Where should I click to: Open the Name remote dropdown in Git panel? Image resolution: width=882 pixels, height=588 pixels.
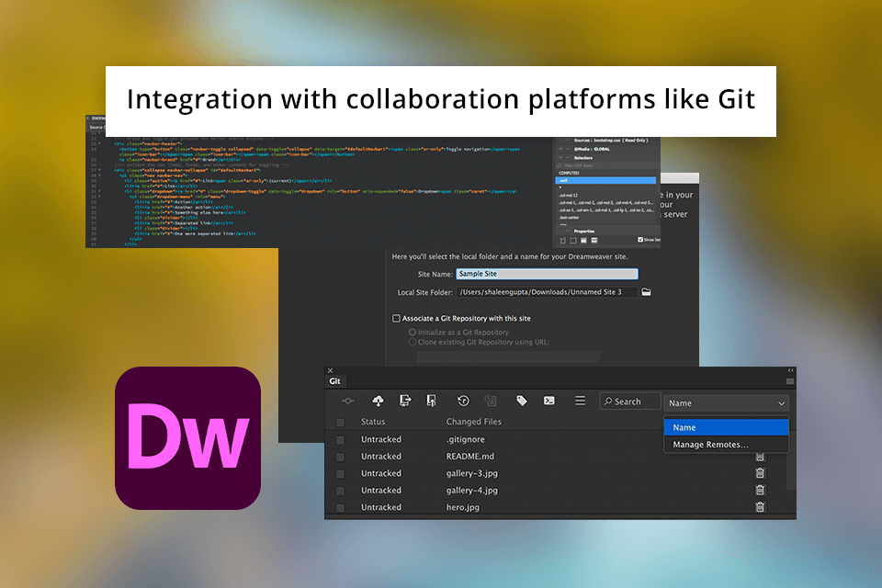(726, 403)
